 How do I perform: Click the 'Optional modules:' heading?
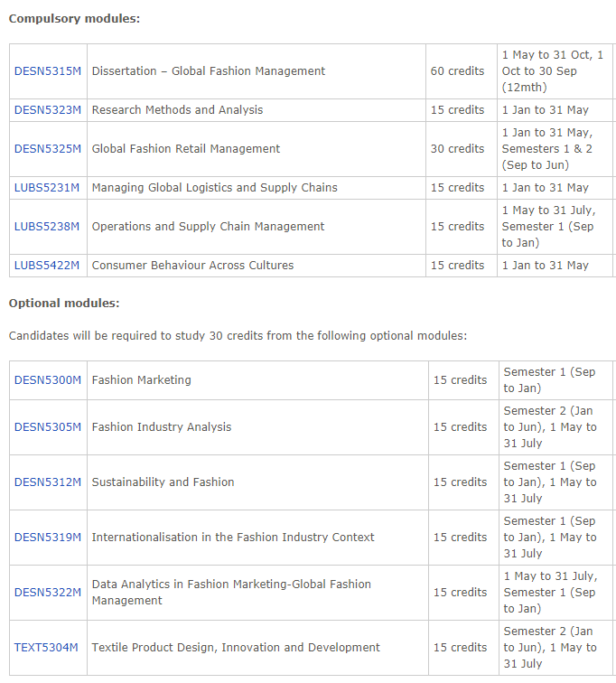(64, 304)
